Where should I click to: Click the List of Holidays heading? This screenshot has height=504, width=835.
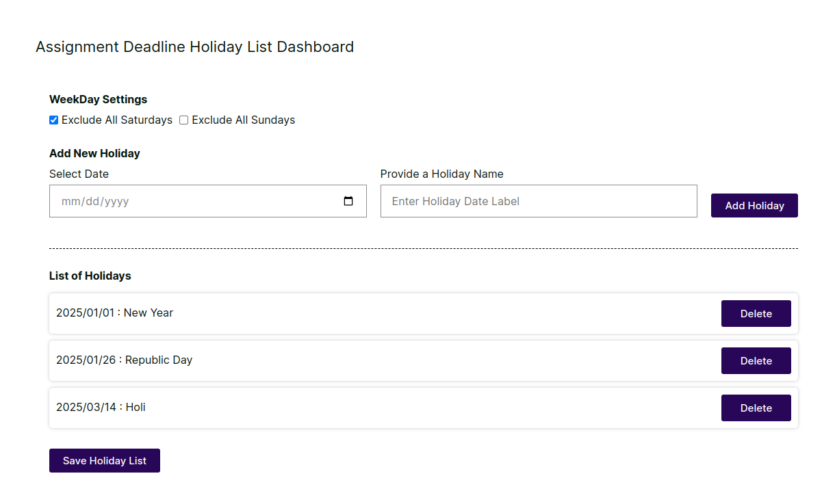click(90, 276)
